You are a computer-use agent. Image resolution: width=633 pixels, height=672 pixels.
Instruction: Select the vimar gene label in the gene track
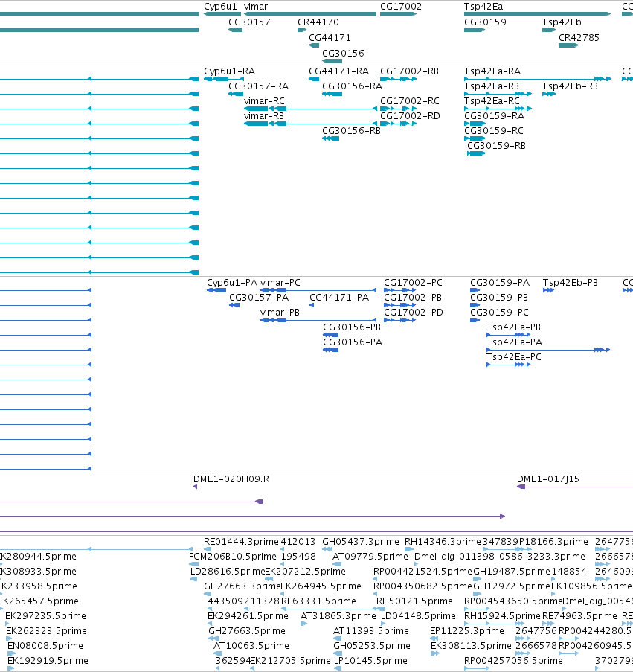point(256,7)
